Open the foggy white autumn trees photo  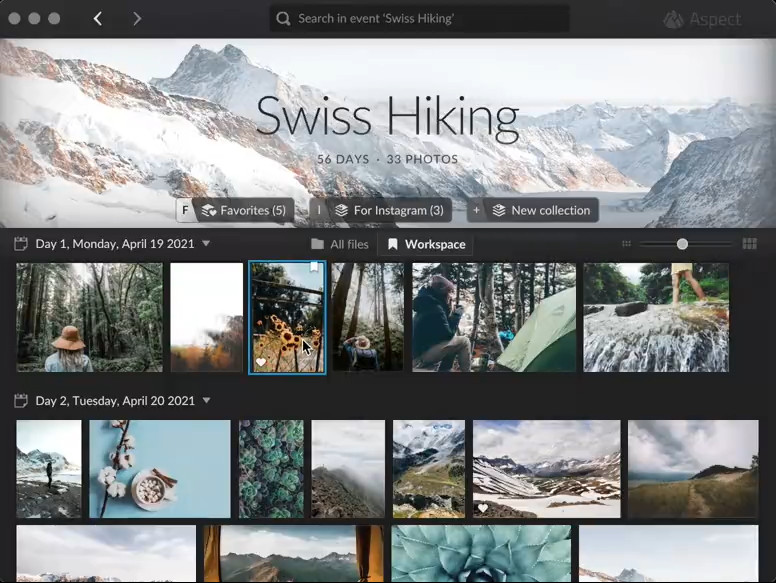coord(207,317)
